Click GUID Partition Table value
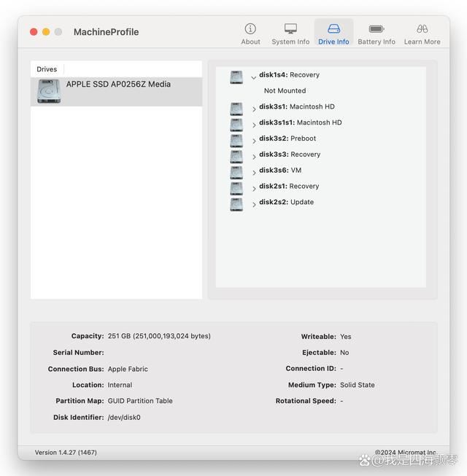 [140, 401]
